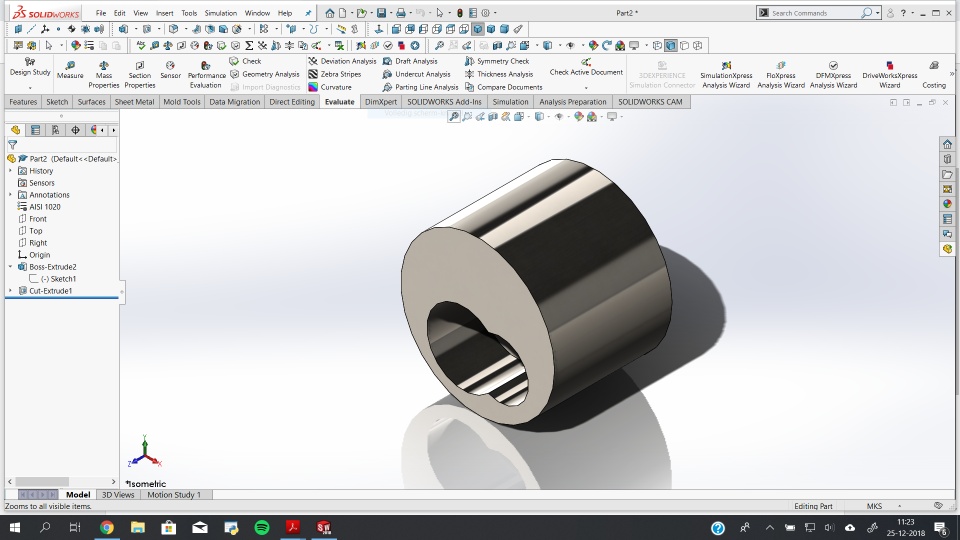
Task: Open Appearances tab in task pane
Action: point(947,204)
